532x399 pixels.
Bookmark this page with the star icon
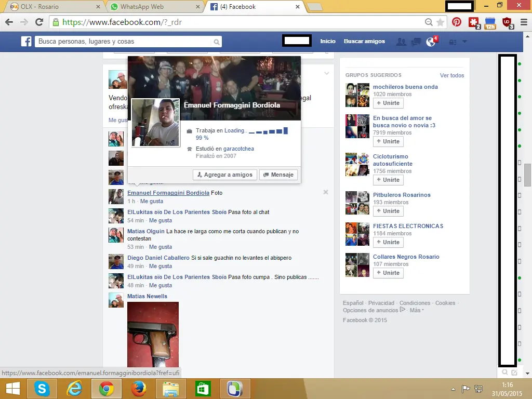pos(441,22)
